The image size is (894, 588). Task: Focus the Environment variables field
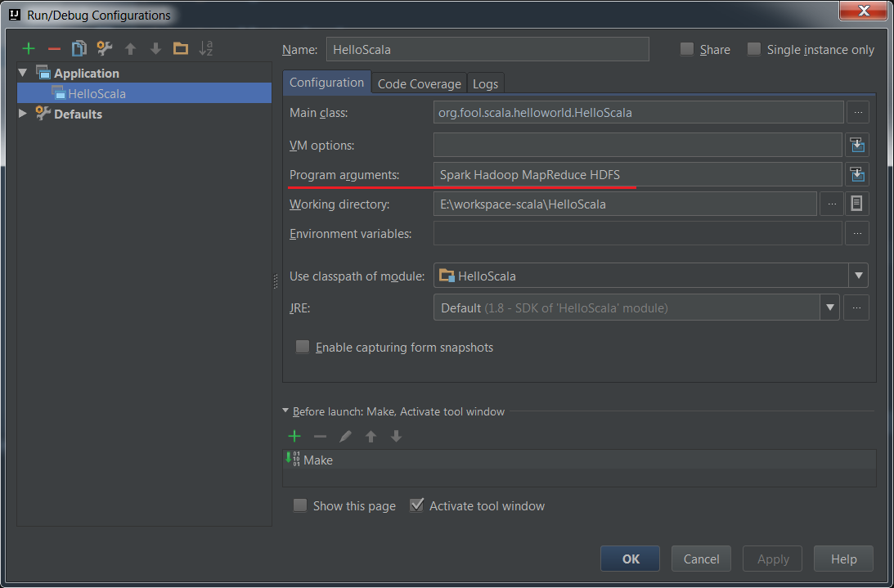click(638, 233)
